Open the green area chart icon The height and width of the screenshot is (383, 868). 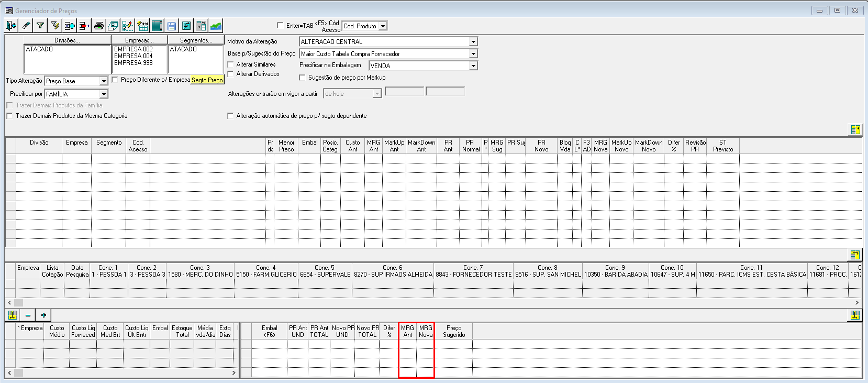coord(216,26)
